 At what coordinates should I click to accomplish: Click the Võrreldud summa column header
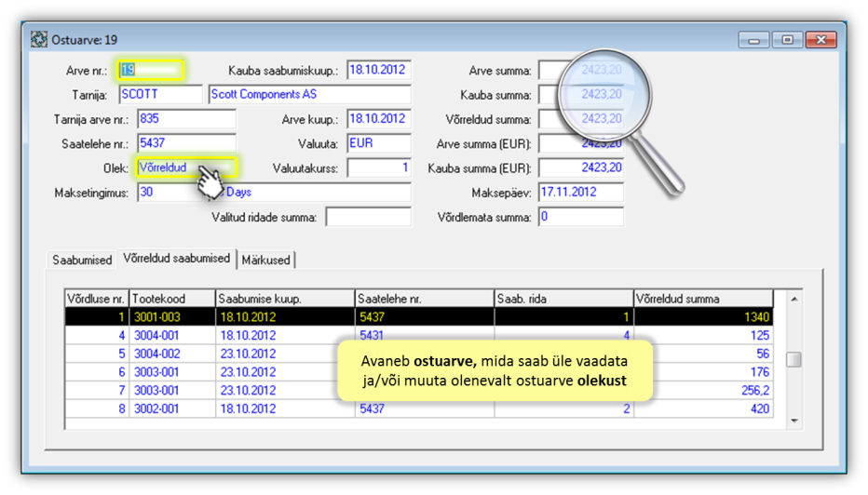point(703,299)
